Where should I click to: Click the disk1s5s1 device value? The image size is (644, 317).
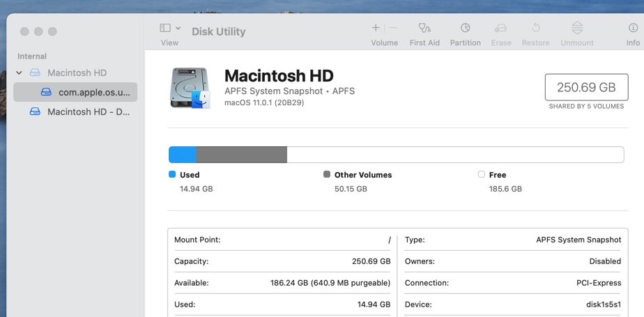click(x=604, y=304)
